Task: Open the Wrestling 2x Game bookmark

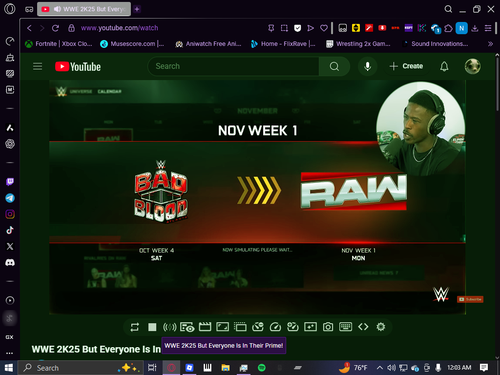Action: pos(358,44)
